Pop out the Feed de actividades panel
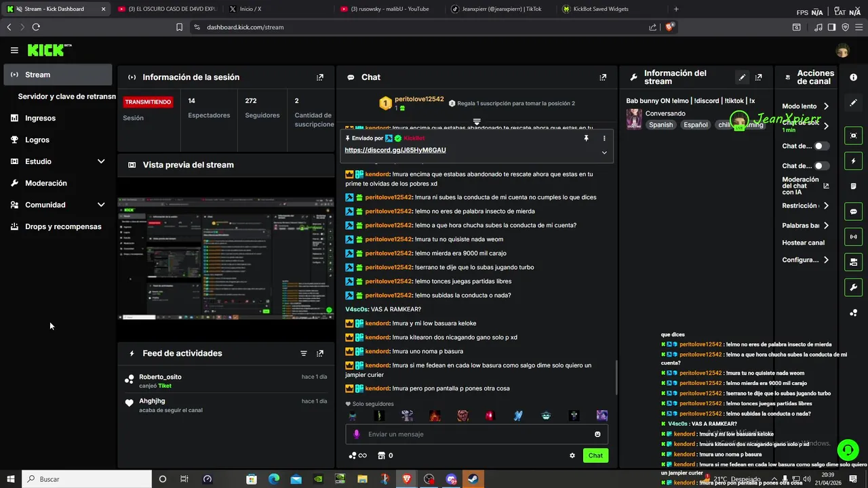 click(320, 353)
